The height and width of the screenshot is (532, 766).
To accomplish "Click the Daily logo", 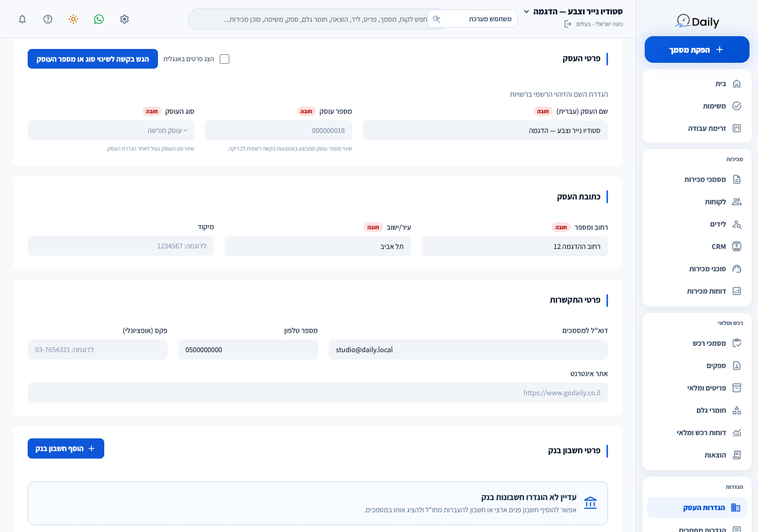I will [x=697, y=21].
